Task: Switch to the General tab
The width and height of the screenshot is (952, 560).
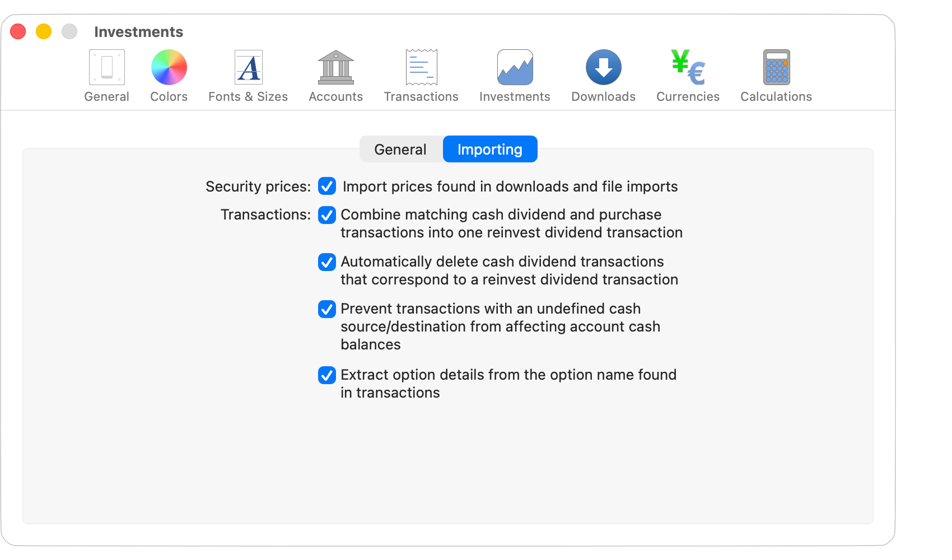Action: coord(400,149)
